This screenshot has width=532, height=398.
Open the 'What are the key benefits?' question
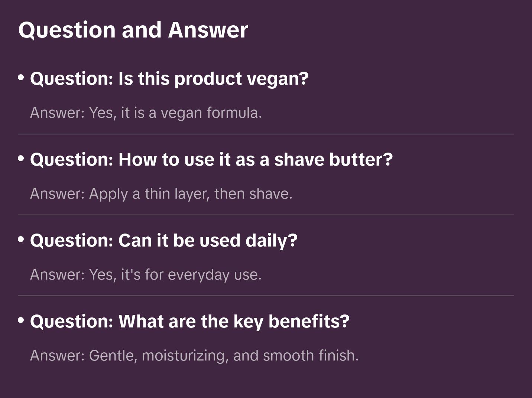click(x=234, y=322)
